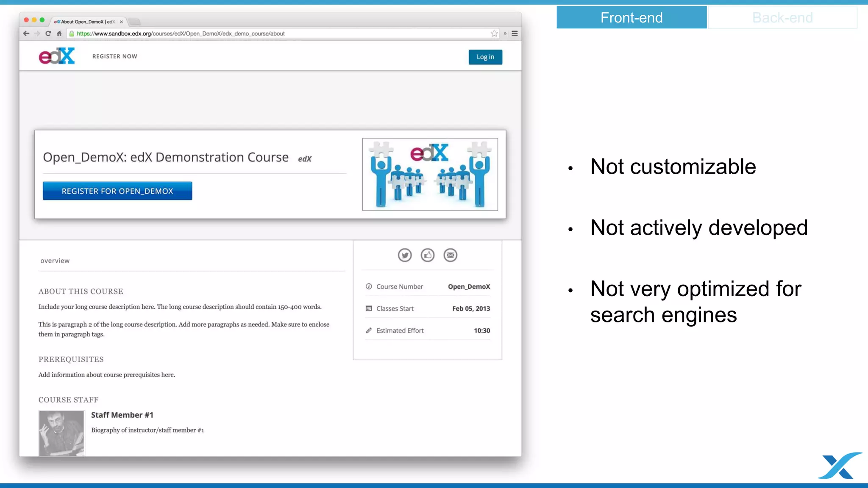Click the green padlock security icon
The height and width of the screenshot is (488, 868).
point(72,33)
